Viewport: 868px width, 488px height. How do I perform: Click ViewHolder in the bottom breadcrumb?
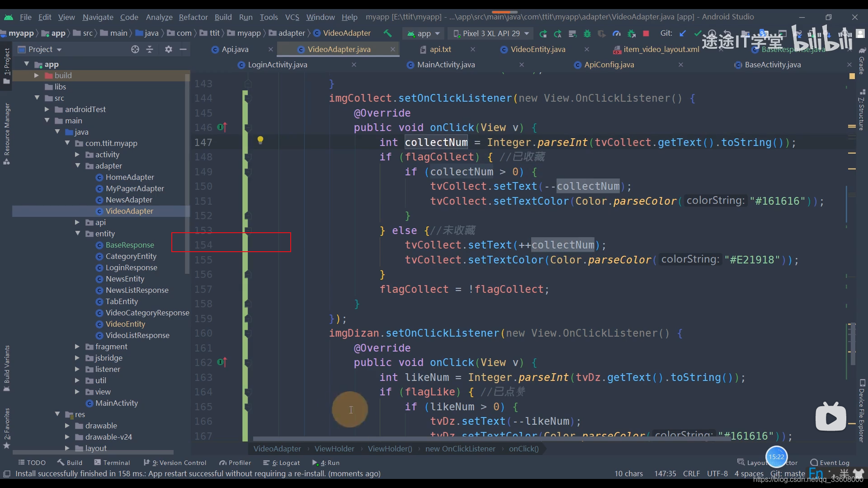334,449
